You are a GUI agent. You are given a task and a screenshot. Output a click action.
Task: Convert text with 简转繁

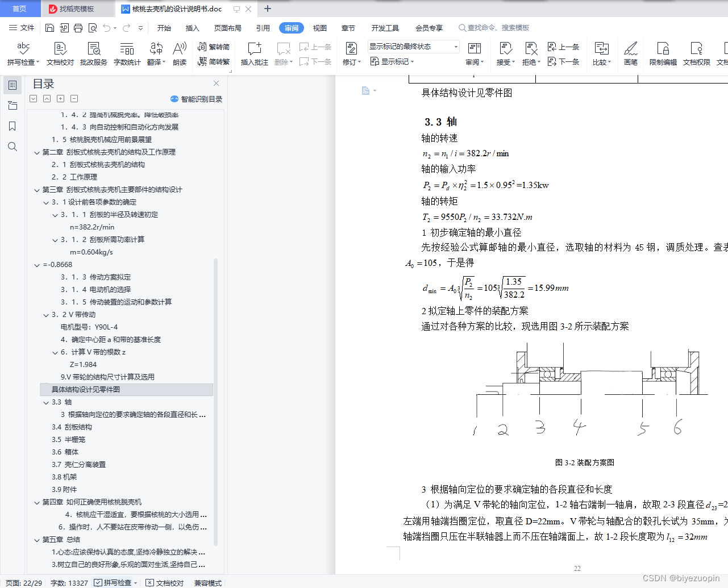point(214,61)
